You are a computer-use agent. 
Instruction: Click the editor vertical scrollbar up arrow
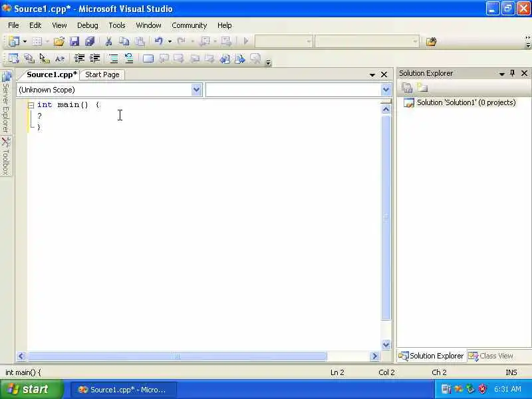coord(386,109)
